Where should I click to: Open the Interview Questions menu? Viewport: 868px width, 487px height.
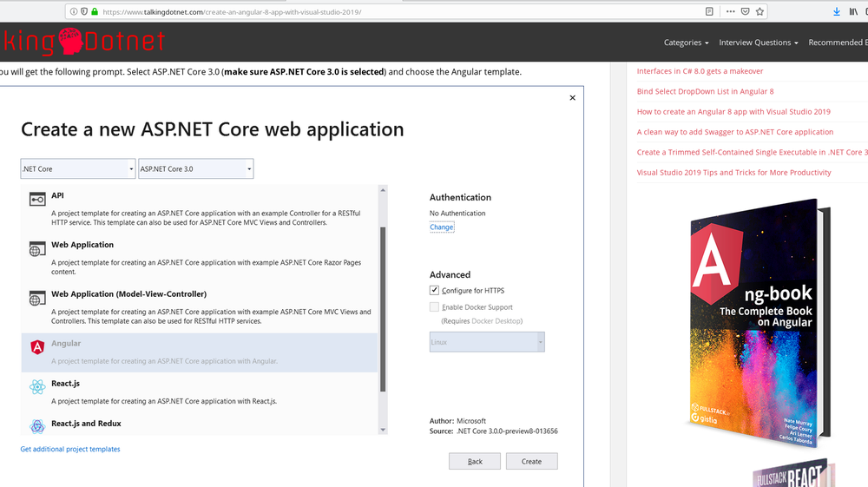point(759,43)
